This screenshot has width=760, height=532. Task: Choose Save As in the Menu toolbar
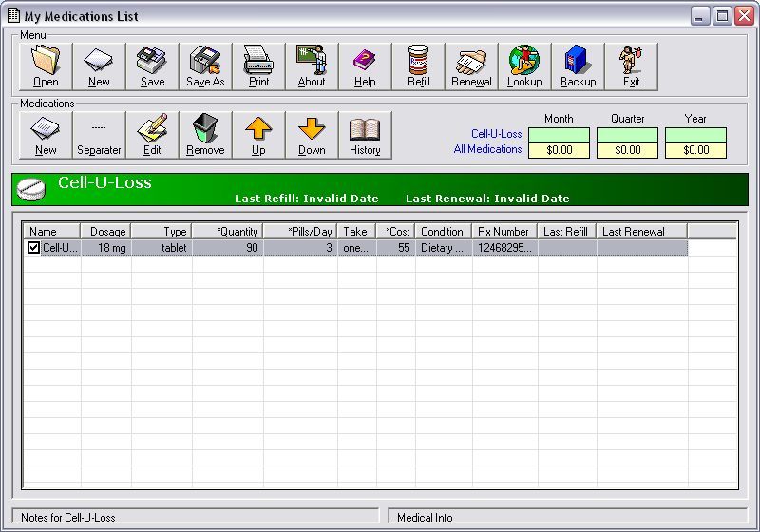(206, 66)
